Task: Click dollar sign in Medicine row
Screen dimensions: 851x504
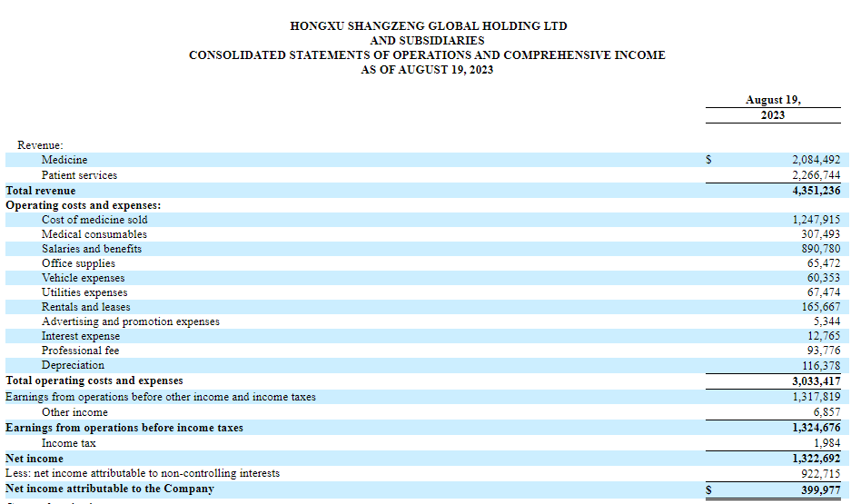Action: point(708,160)
